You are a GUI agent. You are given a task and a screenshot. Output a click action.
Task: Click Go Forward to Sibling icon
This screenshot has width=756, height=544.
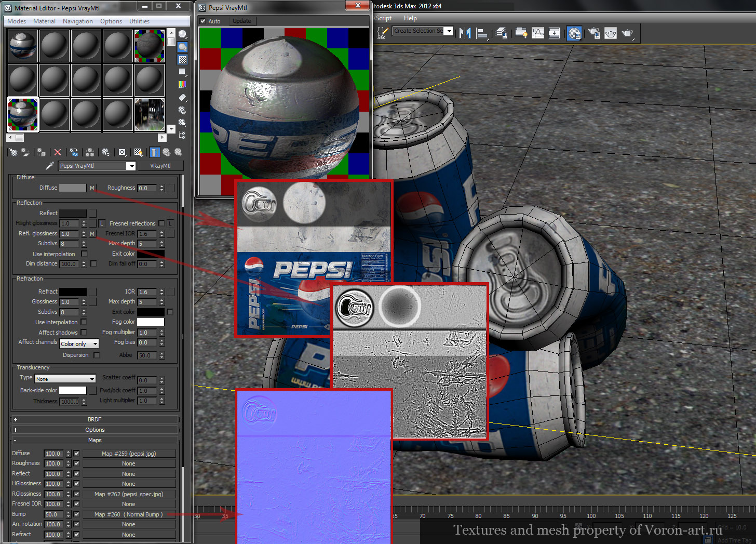[179, 152]
